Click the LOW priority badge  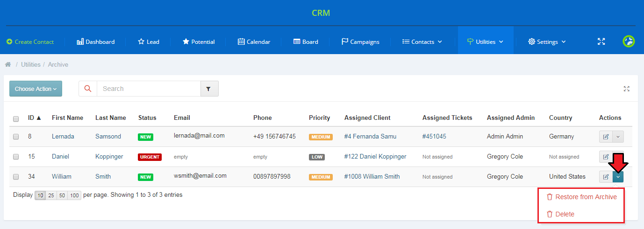317,157
